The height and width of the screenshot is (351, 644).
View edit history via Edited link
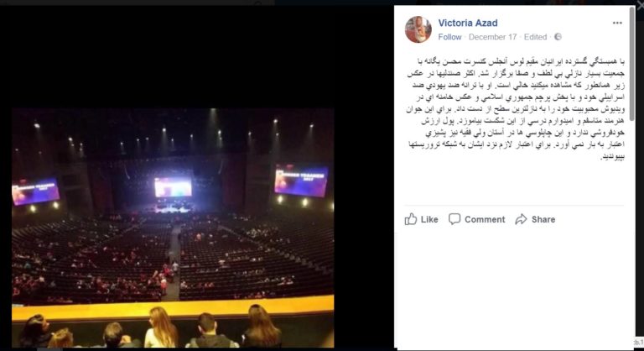tap(536, 37)
